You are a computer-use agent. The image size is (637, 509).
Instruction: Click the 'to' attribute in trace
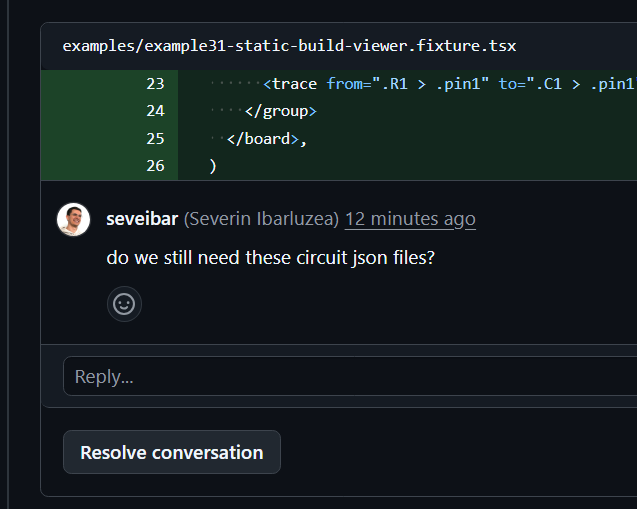pos(509,84)
